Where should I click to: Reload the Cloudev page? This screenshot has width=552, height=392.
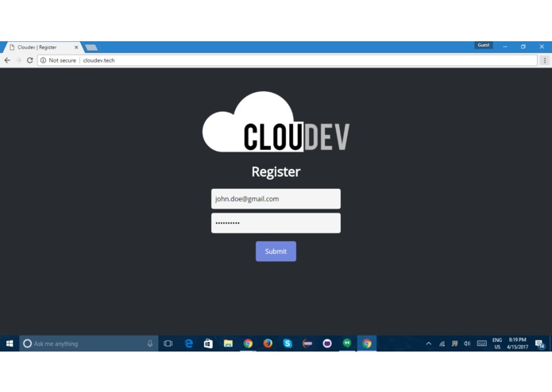tap(30, 60)
